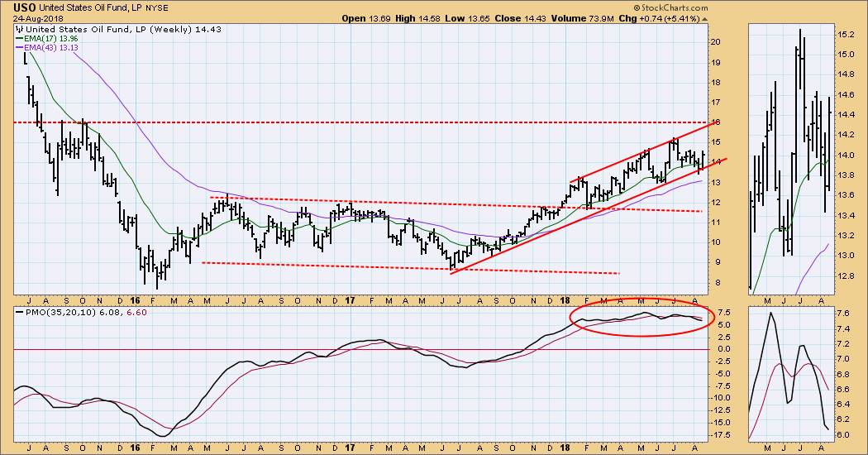Click the green EMA(17) legend line marker
Image resolution: width=868 pixels, height=455 pixels.
point(21,36)
